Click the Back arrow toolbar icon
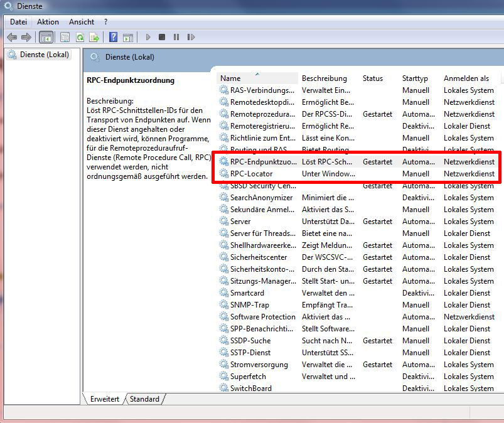 click(11, 37)
